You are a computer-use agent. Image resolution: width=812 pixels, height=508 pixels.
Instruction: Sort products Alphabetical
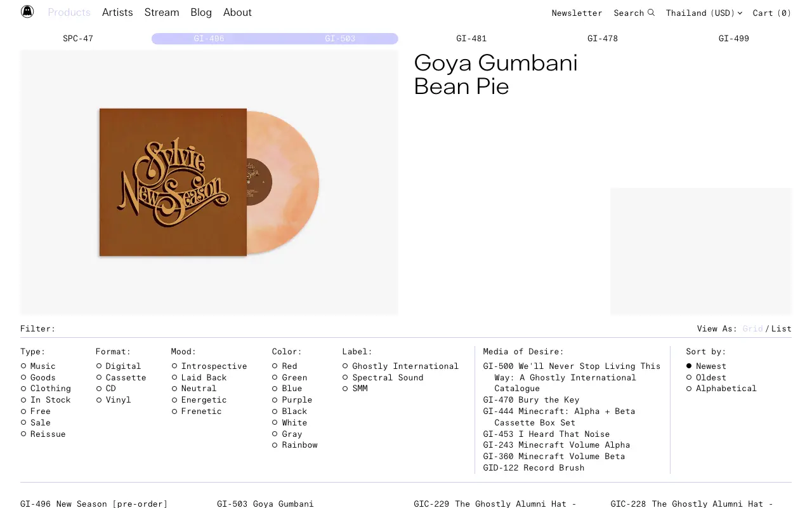(721, 389)
